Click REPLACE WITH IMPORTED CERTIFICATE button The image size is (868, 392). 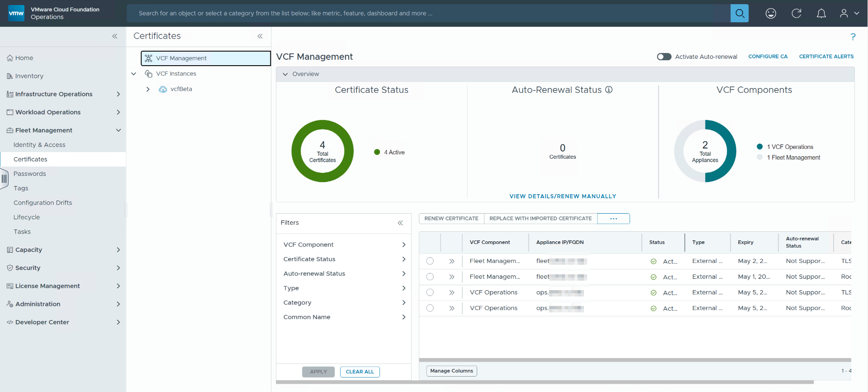pyautogui.click(x=541, y=219)
